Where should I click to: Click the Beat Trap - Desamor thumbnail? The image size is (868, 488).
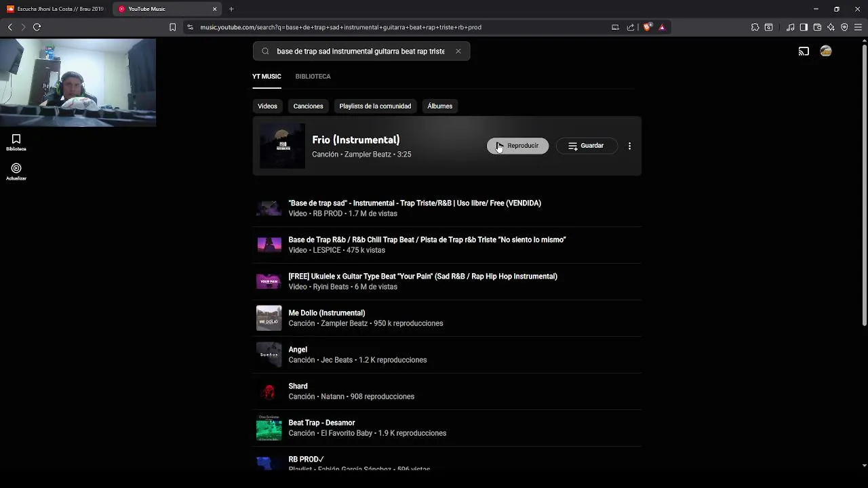click(269, 428)
